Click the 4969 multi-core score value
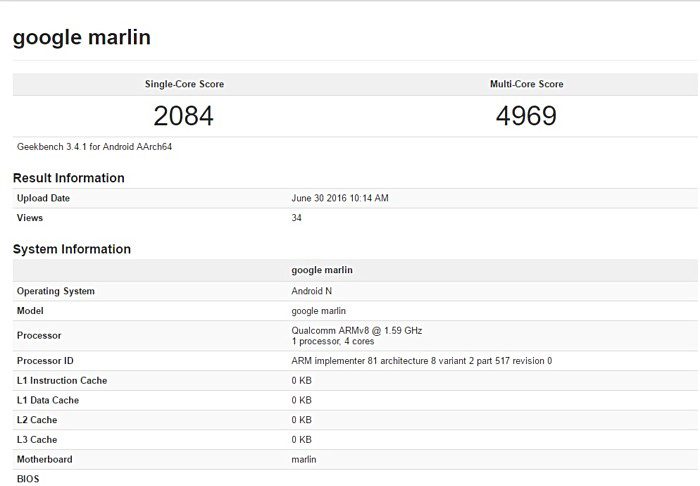The image size is (700, 486). [526, 116]
